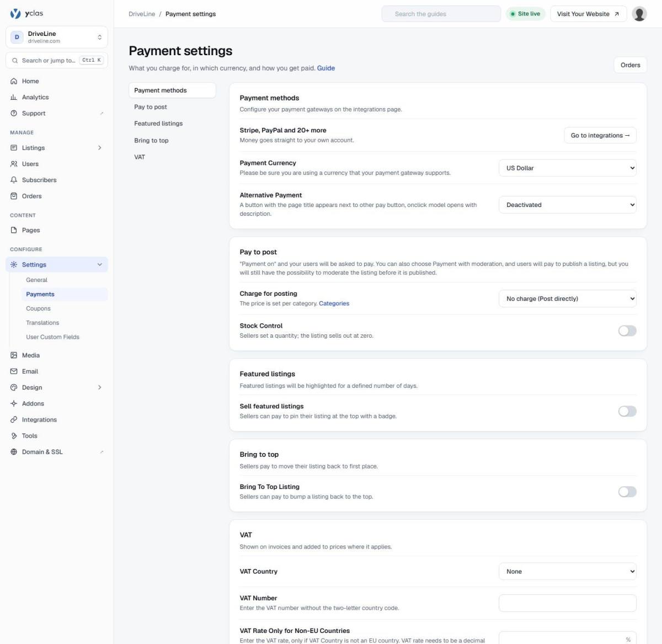
Task: Open the Alternative Payment dropdown
Action: point(567,205)
